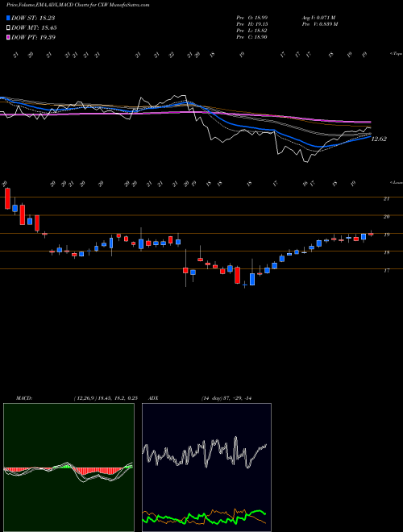Viewport: 403px width, 532px height.
Task: Click the 20 price axis label
Action: click(x=386, y=217)
